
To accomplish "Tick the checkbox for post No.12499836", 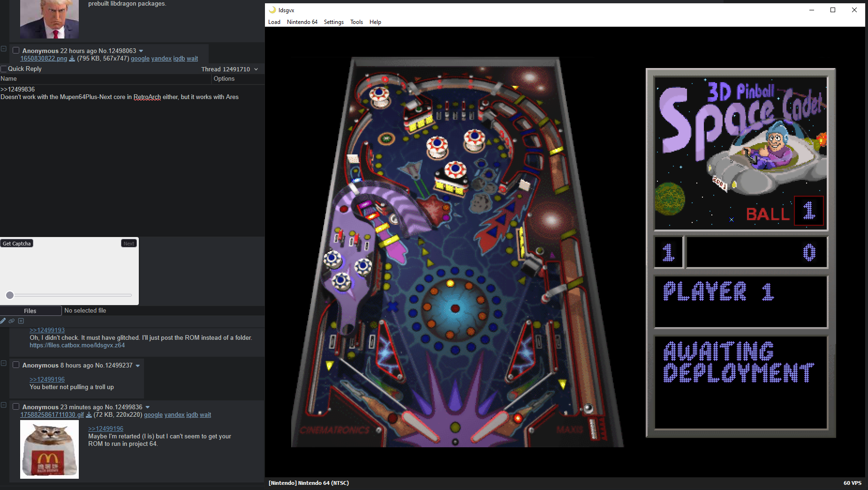I will pyautogui.click(x=16, y=406).
